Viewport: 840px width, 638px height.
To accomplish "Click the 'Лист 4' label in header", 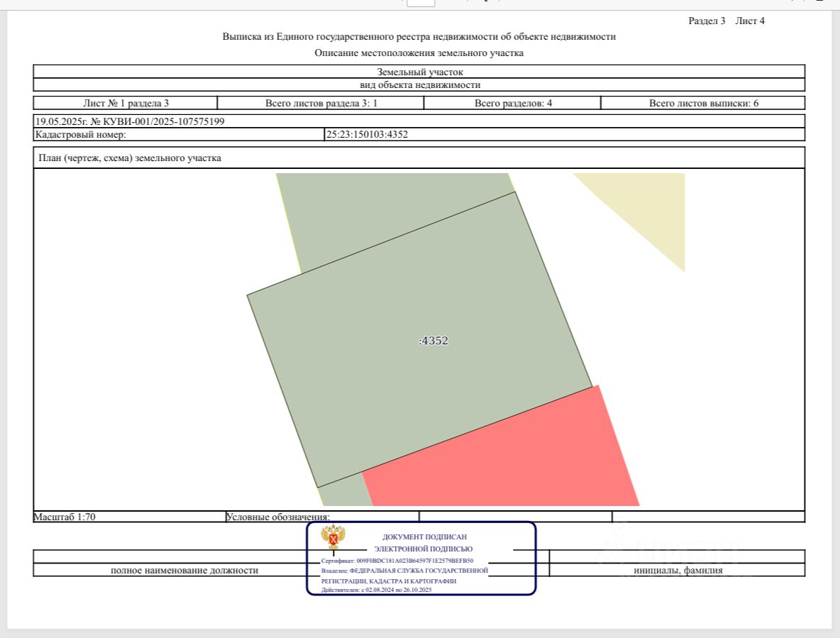I will (749, 21).
